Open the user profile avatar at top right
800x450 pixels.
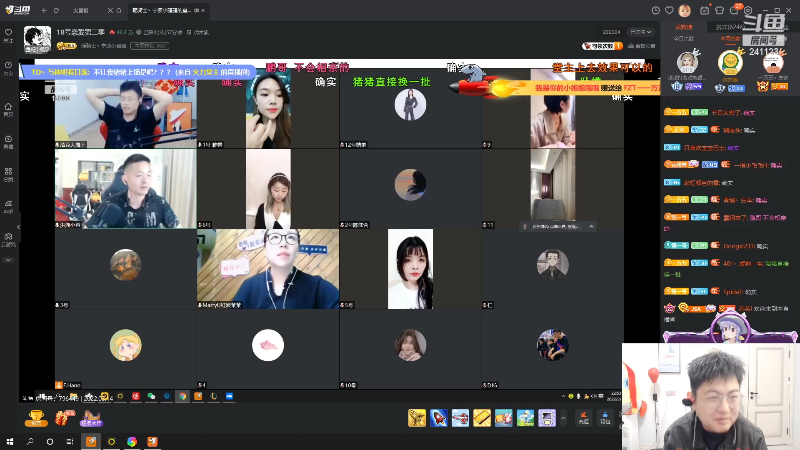[x=685, y=10]
